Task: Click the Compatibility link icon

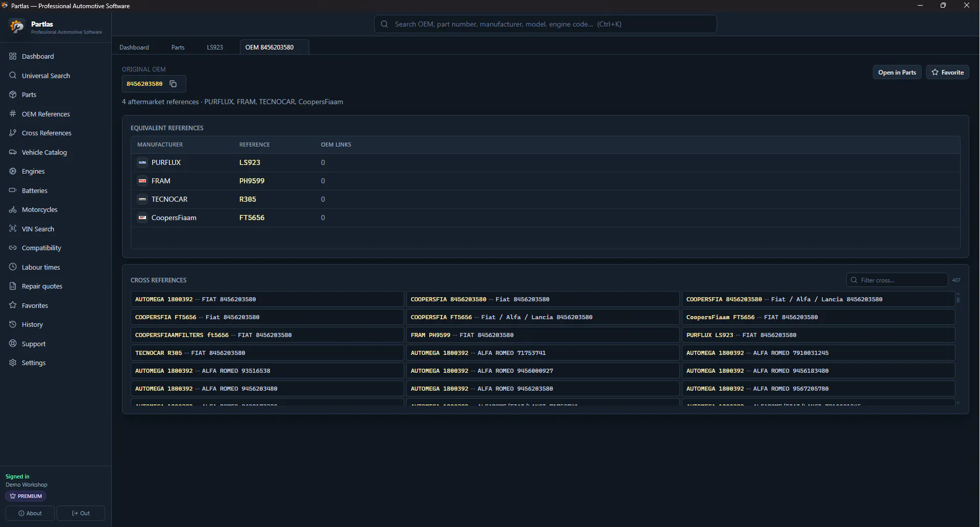Action: 13,248
